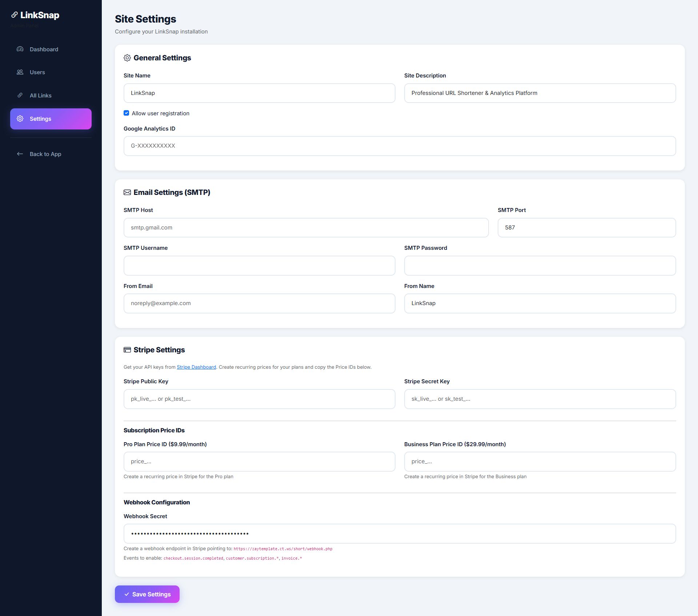Select the Webhook Secret password field
Viewport: 698px width, 616px height.
coord(400,534)
